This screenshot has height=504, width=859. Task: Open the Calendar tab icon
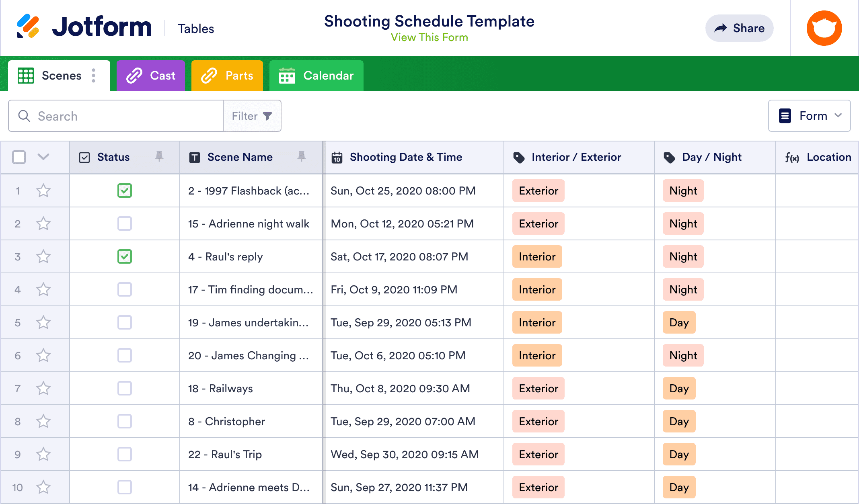pos(287,75)
